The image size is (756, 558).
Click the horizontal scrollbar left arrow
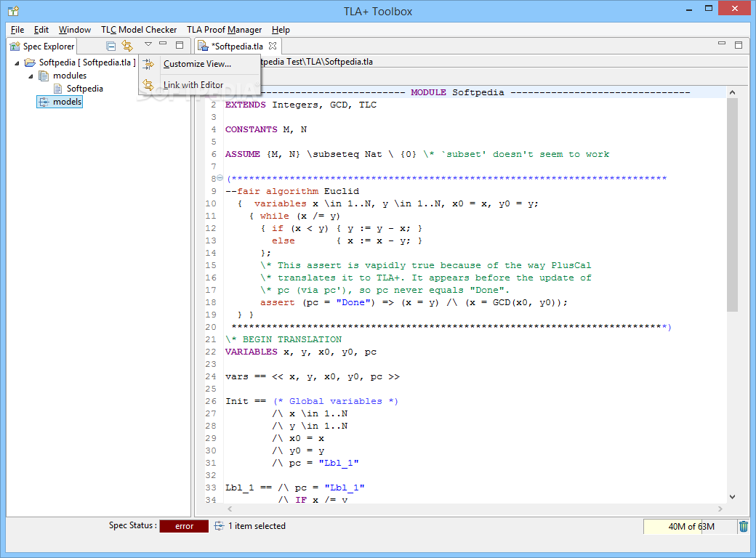tap(230, 509)
